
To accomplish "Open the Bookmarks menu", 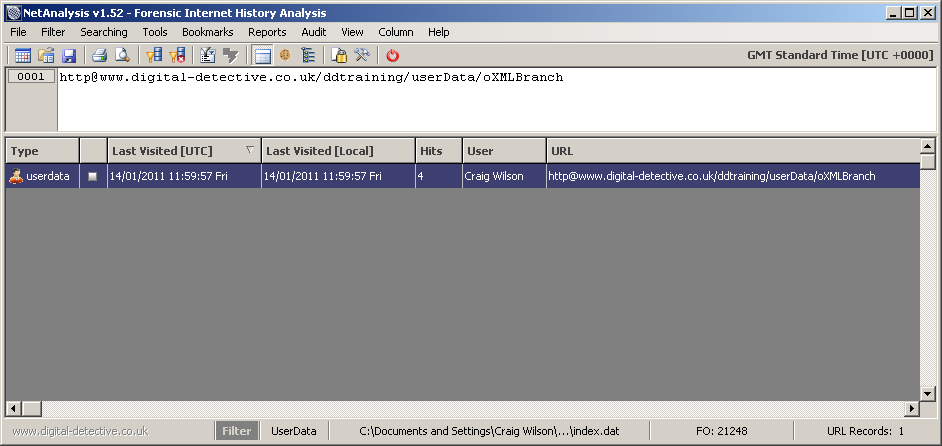I will [208, 32].
